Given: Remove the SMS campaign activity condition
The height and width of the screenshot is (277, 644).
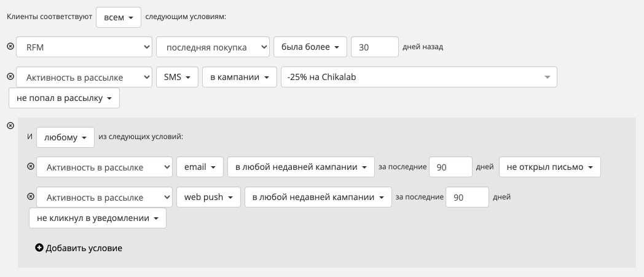Looking at the screenshot, I should click(x=10, y=76).
